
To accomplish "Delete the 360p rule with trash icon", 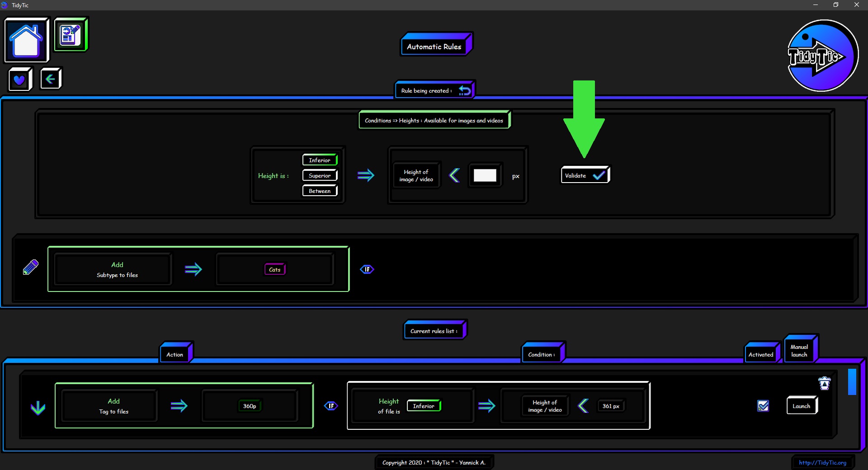I will click(825, 383).
